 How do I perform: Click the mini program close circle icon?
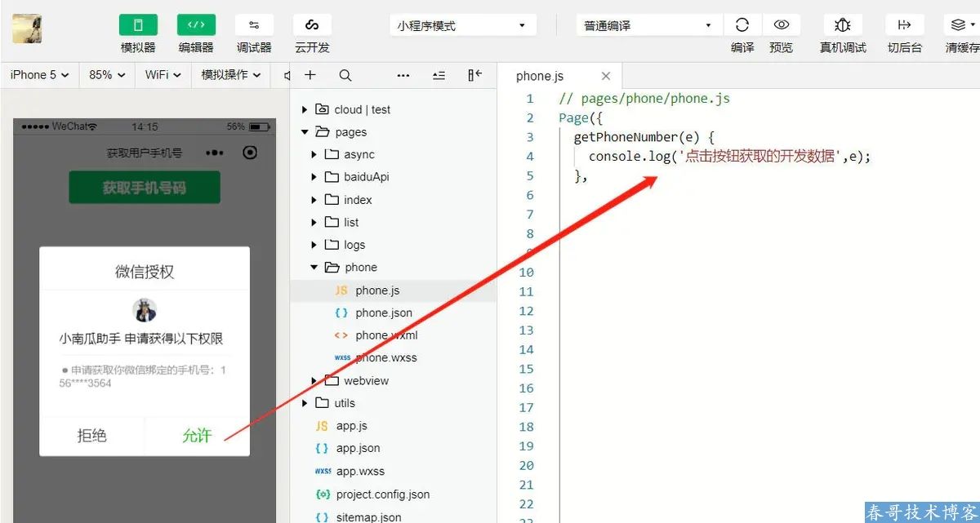(x=251, y=153)
